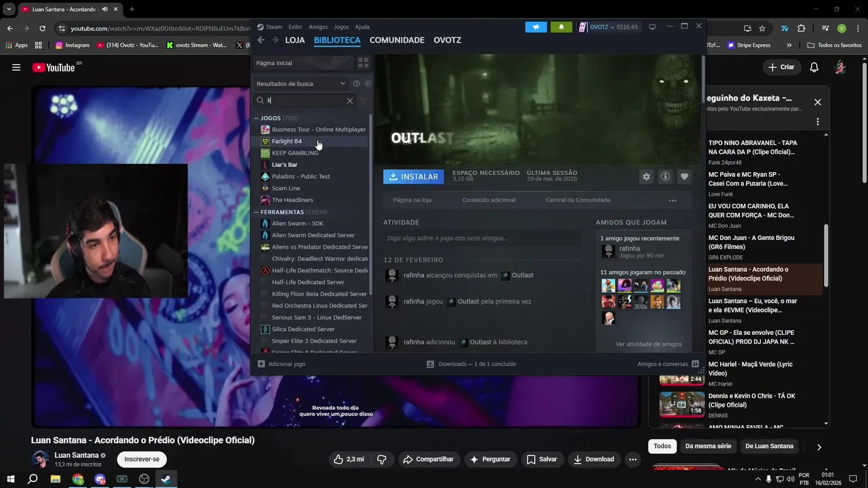Open Windows Start menu

click(x=10, y=479)
